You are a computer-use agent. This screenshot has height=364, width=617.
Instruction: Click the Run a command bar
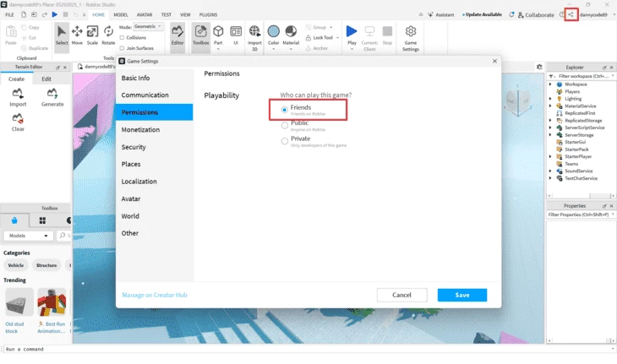pyautogui.click(x=307, y=349)
